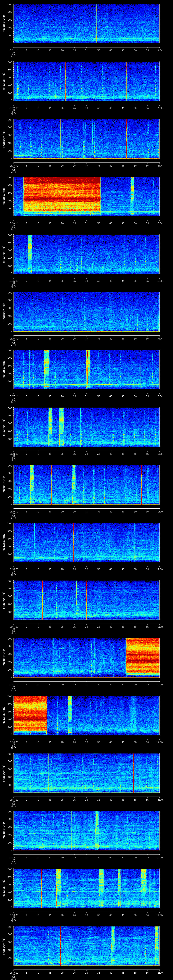Click the band near minute 35 in the 0:16:00 spectrogram

pyautogui.click(x=101, y=889)
